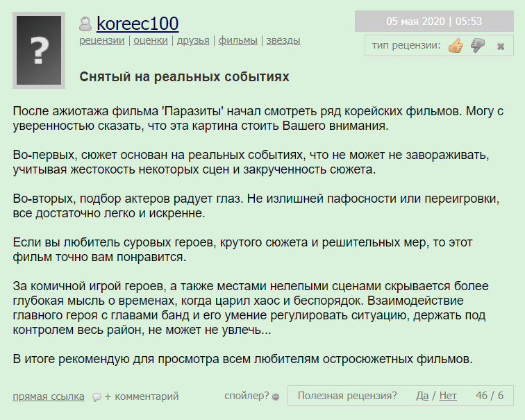Click the спойлер? label
The height and width of the screenshot is (420, 525).
pyautogui.click(x=247, y=396)
